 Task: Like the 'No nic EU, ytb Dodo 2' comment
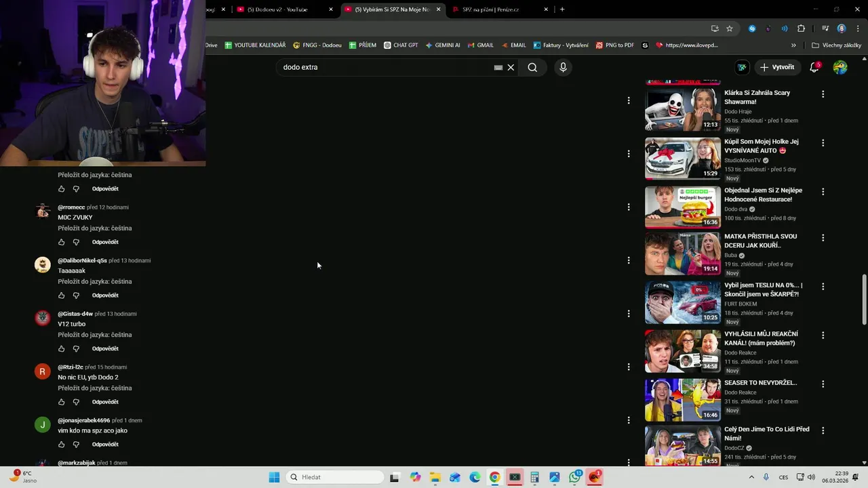pos(61,402)
